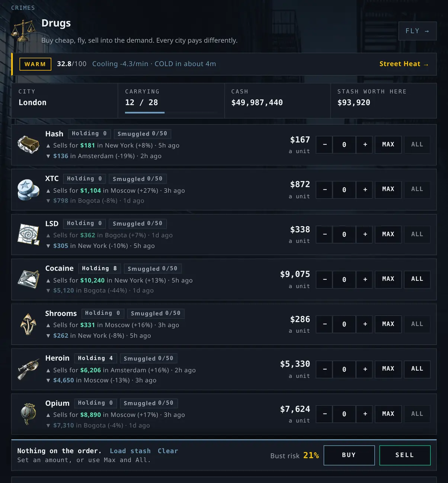This screenshot has height=483, width=448.
Task: Click the Cocaine mirror icon
Action: [x=29, y=279]
